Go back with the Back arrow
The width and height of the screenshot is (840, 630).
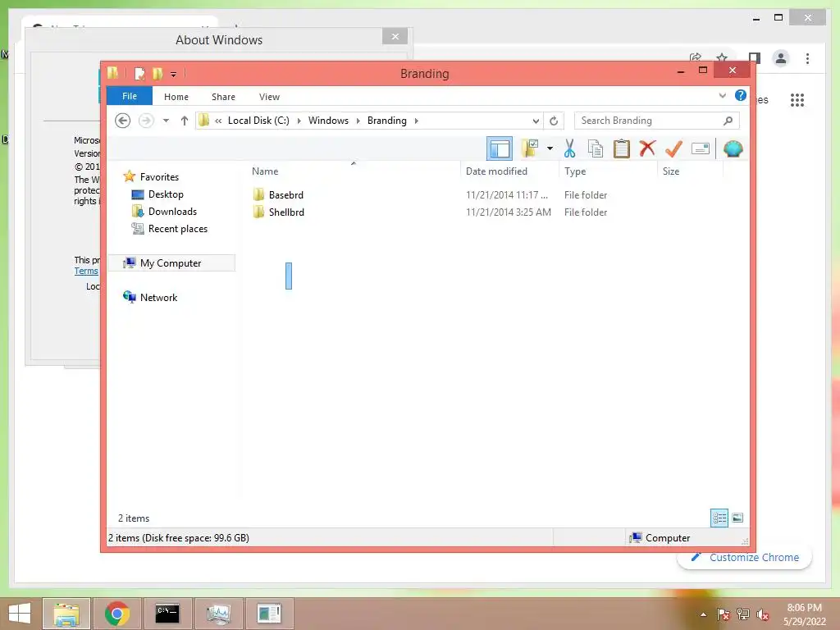pos(123,121)
